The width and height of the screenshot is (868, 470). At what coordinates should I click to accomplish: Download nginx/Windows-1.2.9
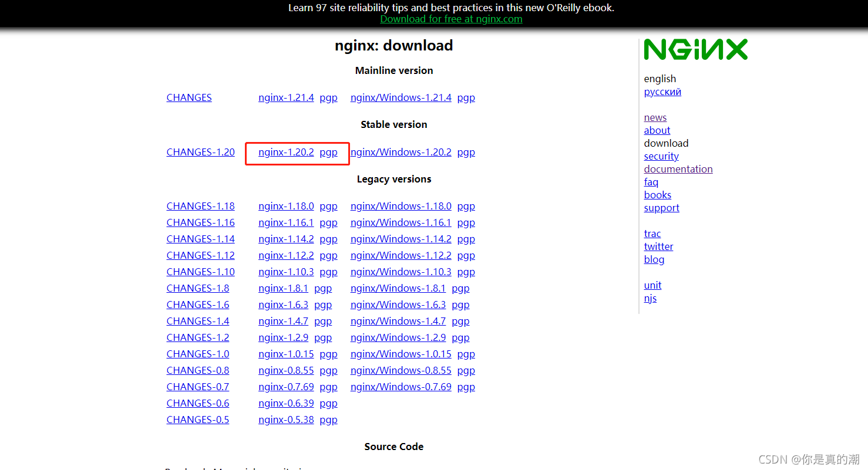pos(398,337)
